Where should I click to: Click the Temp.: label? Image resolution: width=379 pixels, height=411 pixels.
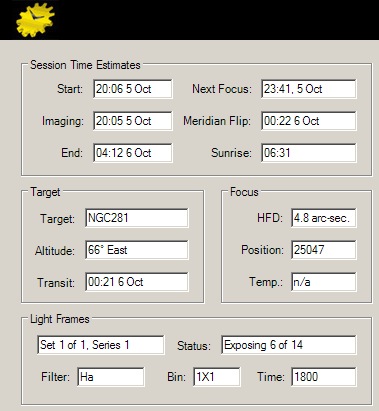[266, 282]
